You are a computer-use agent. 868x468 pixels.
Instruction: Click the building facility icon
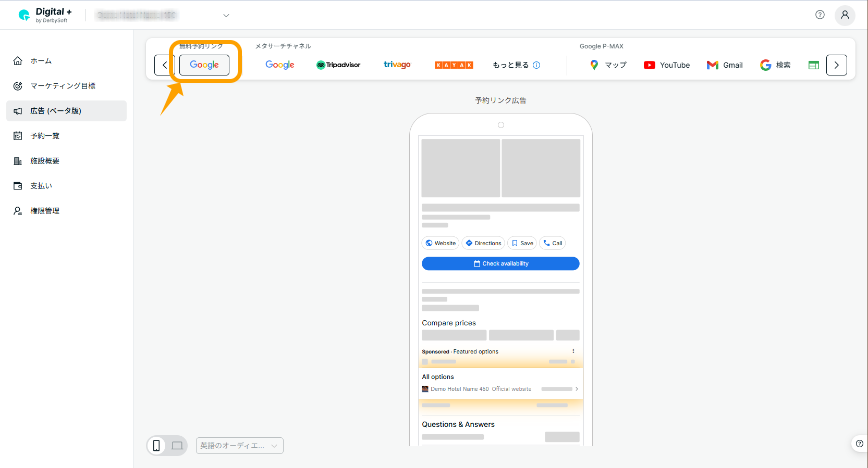pyautogui.click(x=18, y=161)
